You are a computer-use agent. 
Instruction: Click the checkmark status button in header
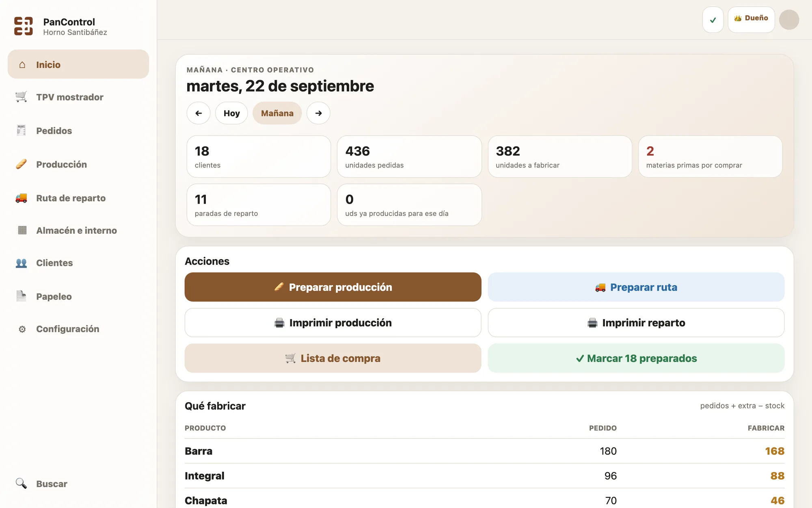[x=713, y=20]
